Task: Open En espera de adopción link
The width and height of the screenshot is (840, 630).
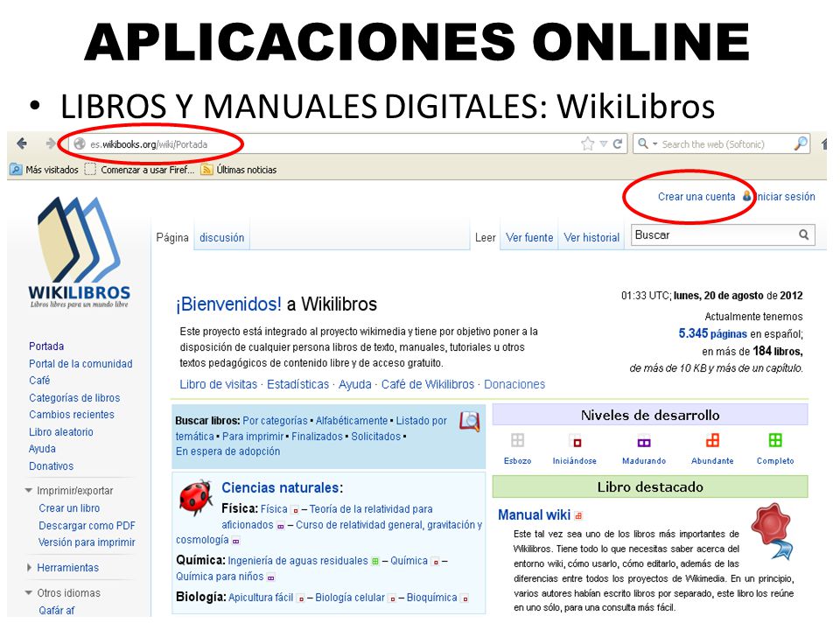Action: (227, 451)
